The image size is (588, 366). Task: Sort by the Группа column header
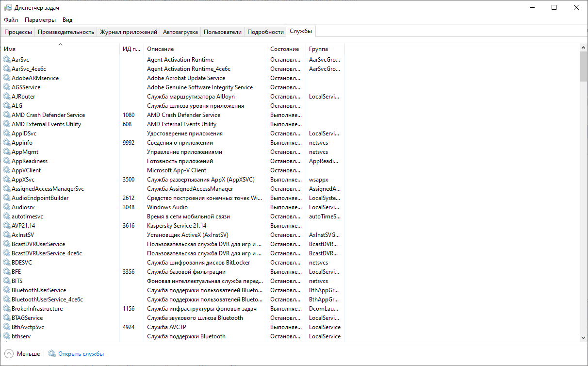coord(325,49)
